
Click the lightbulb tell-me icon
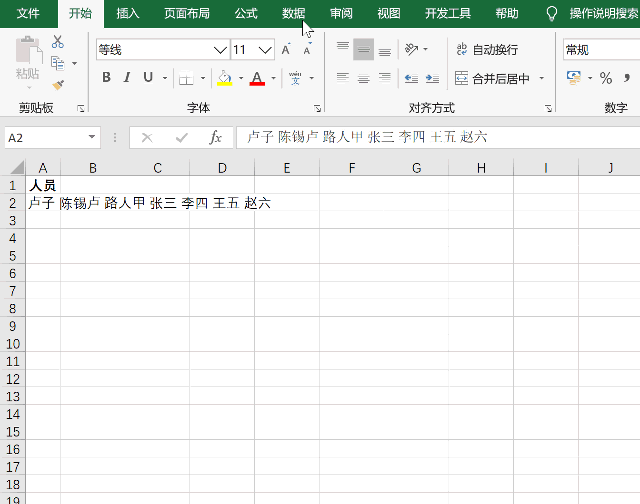[x=552, y=13]
